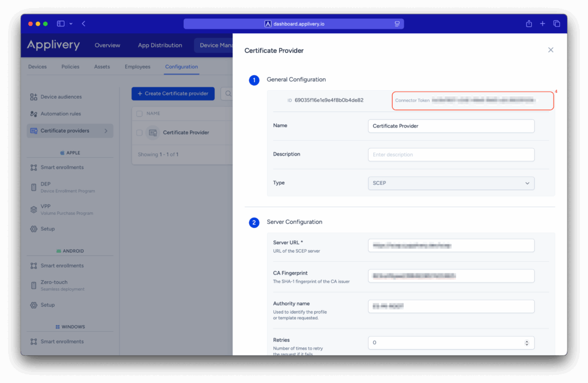Select the header checkbox above the provider list
588x383 pixels.
140,113
